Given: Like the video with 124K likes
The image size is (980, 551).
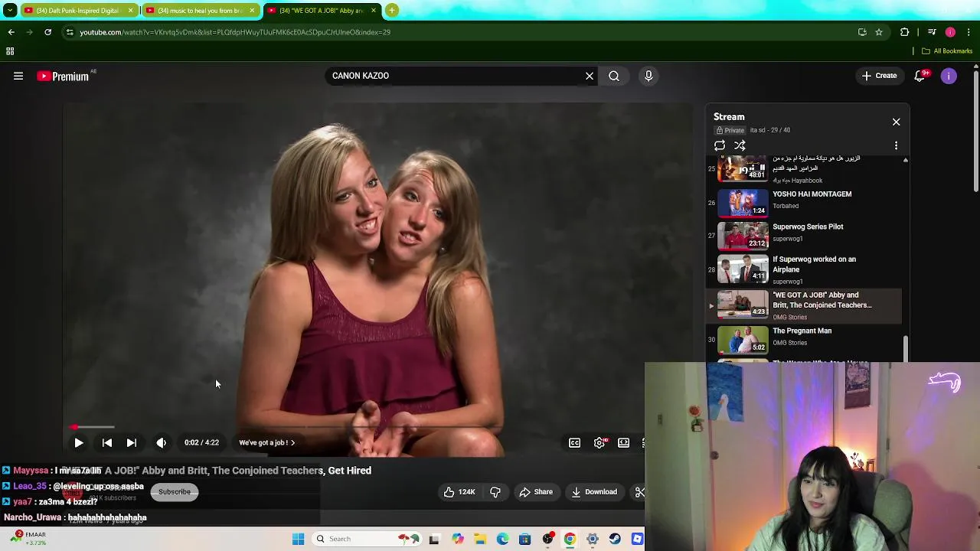Looking at the screenshot, I should pyautogui.click(x=459, y=492).
